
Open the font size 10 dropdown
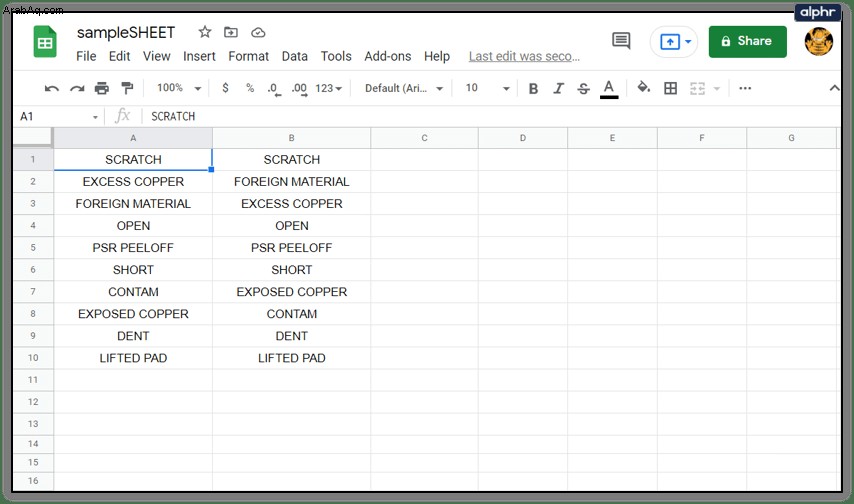pos(487,88)
